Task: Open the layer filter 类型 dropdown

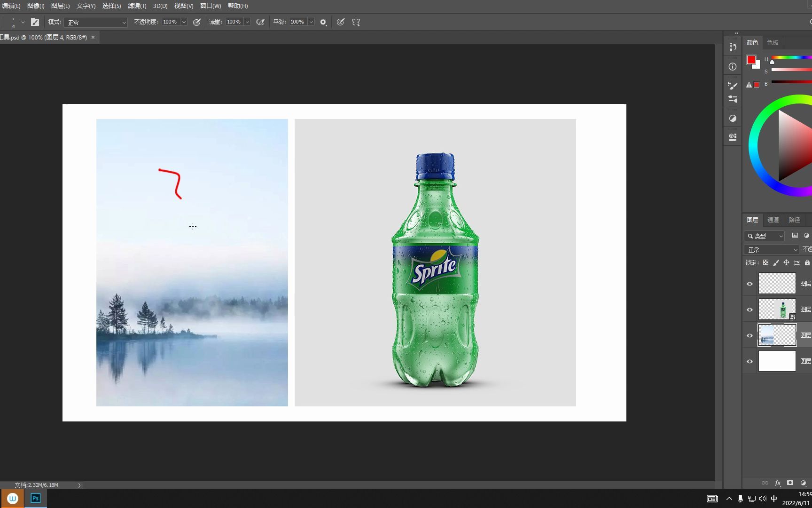Action: (765, 236)
